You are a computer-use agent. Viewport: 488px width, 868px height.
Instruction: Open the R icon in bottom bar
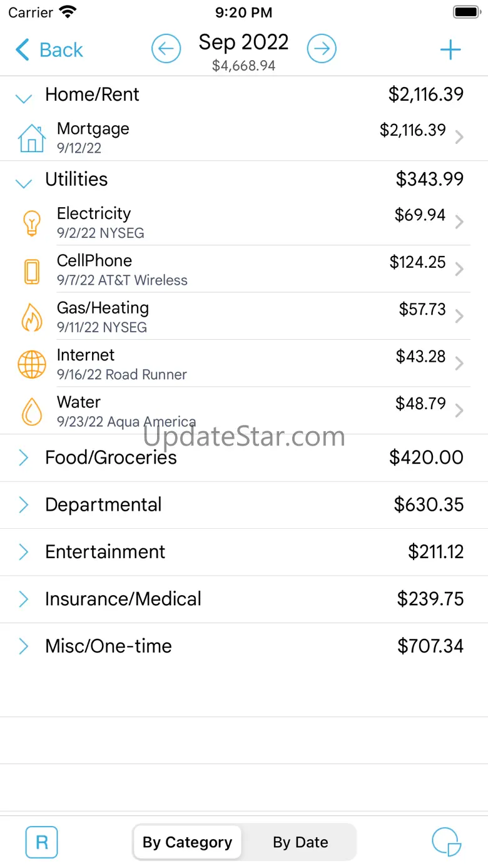pyautogui.click(x=41, y=842)
